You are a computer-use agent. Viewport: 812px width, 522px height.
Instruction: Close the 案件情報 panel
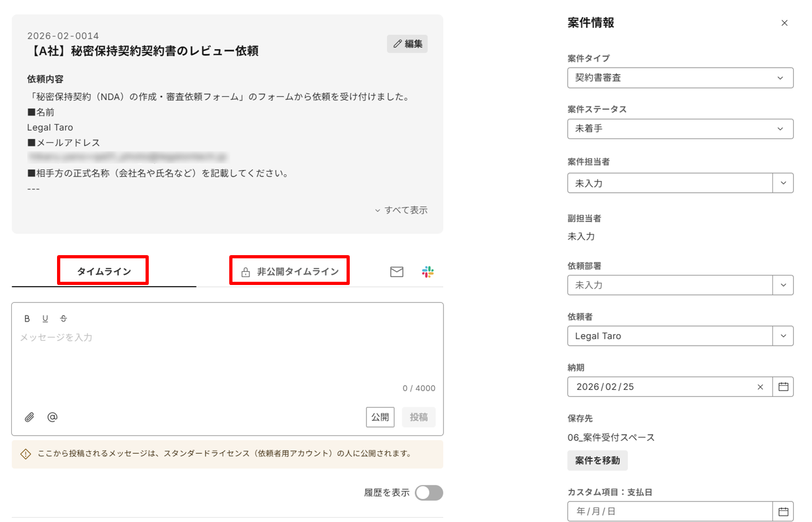point(784,23)
